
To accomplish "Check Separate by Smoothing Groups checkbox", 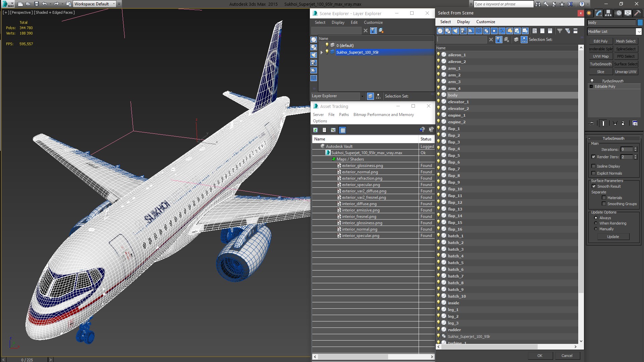I will click(604, 204).
